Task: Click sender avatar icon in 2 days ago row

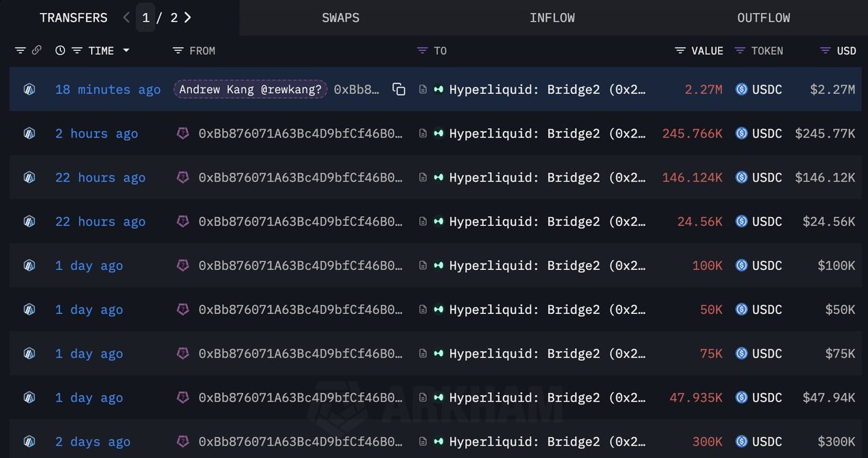Action: pyautogui.click(x=183, y=442)
